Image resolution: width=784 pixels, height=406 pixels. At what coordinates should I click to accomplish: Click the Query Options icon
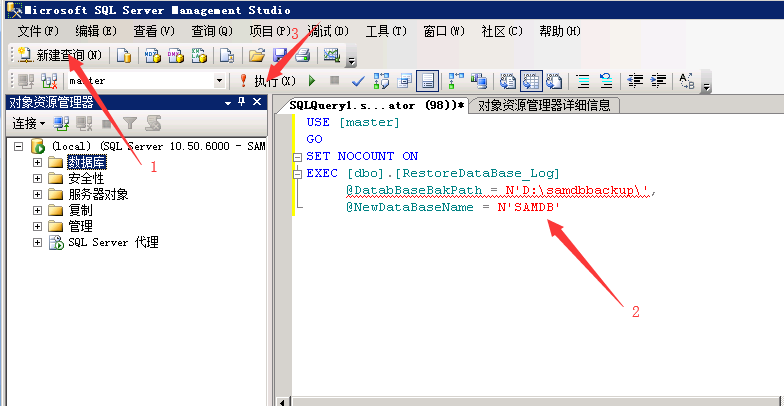428,81
